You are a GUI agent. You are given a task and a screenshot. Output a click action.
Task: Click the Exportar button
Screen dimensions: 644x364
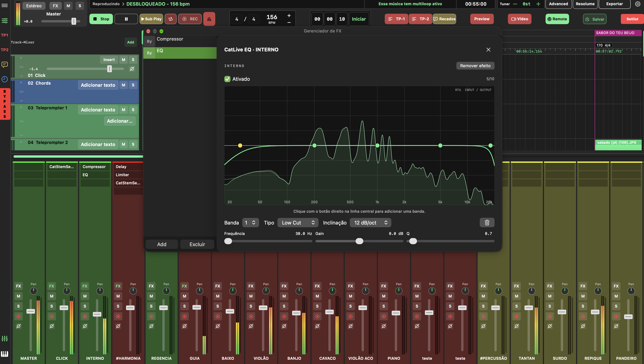(x=614, y=4)
